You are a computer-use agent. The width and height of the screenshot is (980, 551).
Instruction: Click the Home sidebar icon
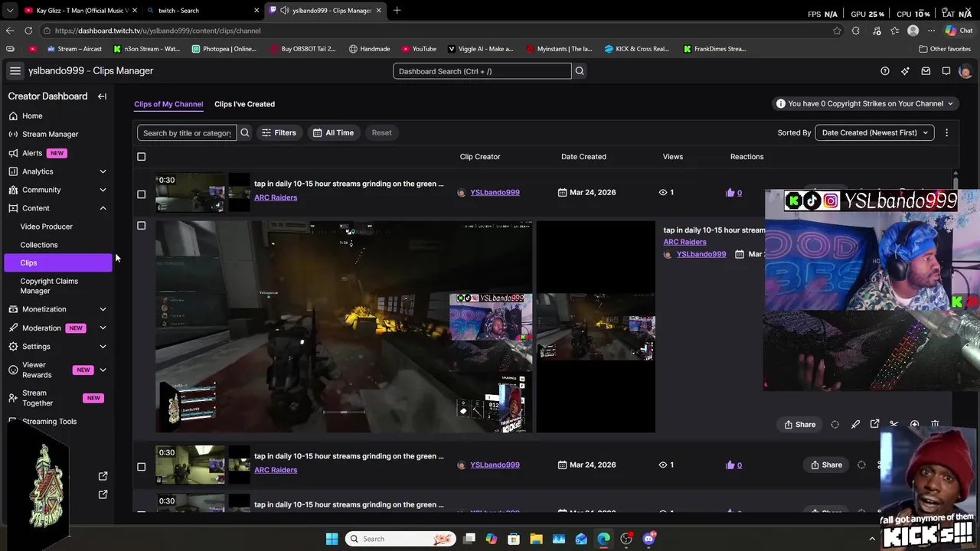pyautogui.click(x=13, y=116)
